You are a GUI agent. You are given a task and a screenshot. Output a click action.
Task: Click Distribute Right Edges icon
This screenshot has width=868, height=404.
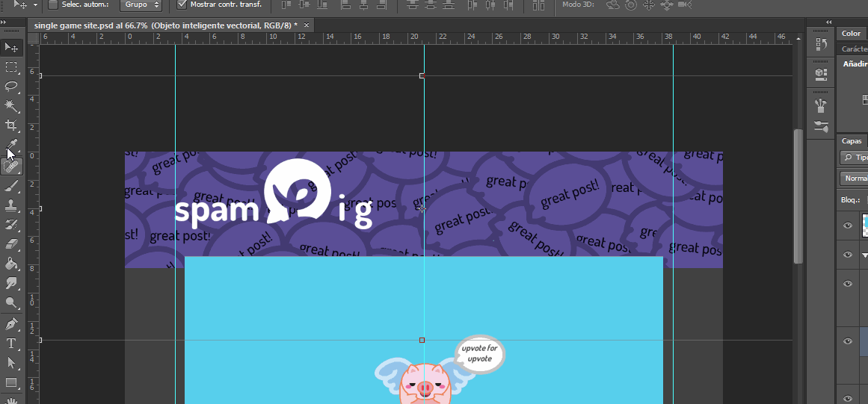[x=508, y=5]
